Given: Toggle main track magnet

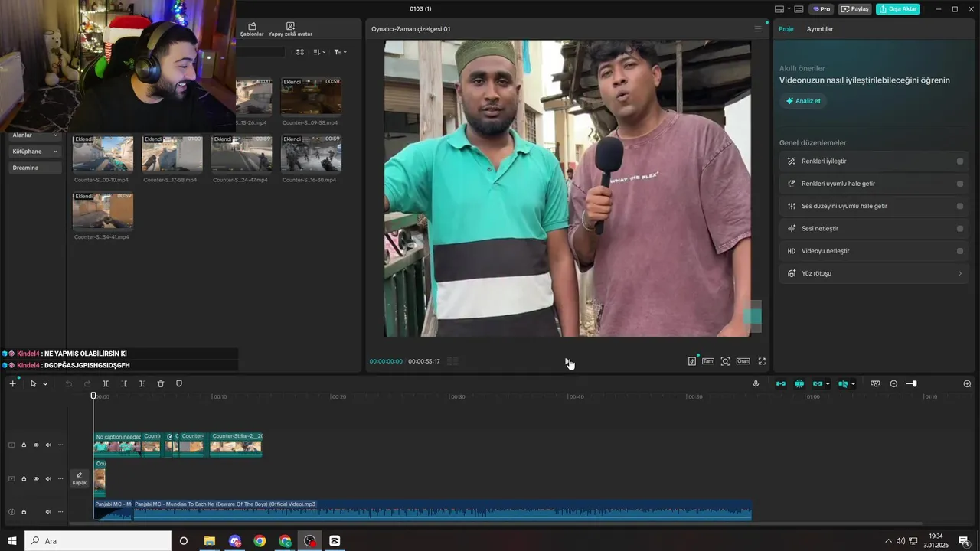Looking at the screenshot, I should [781, 383].
